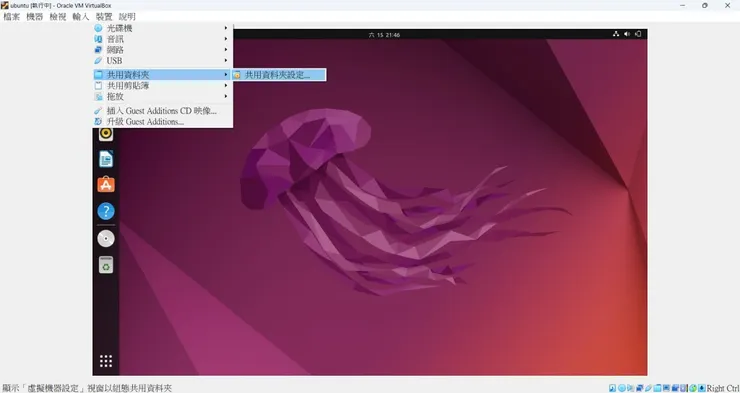Open the 音訊 audio submenu
740x393 pixels.
point(162,39)
